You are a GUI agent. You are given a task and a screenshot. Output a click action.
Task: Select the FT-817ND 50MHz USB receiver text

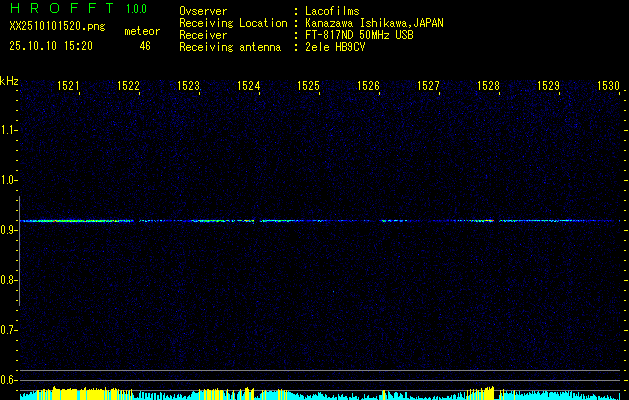(x=359, y=35)
